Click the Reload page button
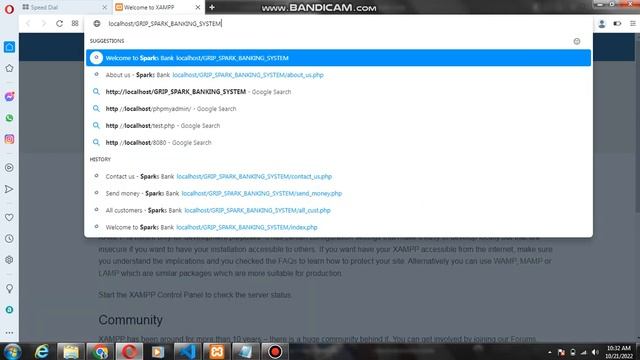This screenshot has height=360, width=640. click(59, 24)
